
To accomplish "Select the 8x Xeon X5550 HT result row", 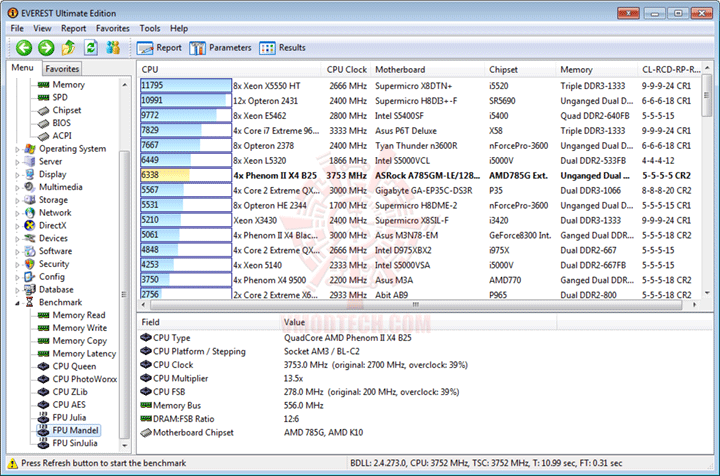I will 420,86.
